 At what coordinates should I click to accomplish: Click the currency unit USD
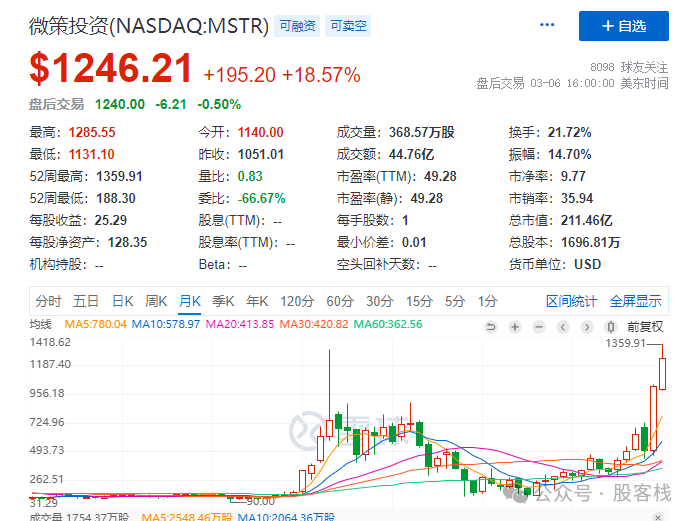[587, 265]
